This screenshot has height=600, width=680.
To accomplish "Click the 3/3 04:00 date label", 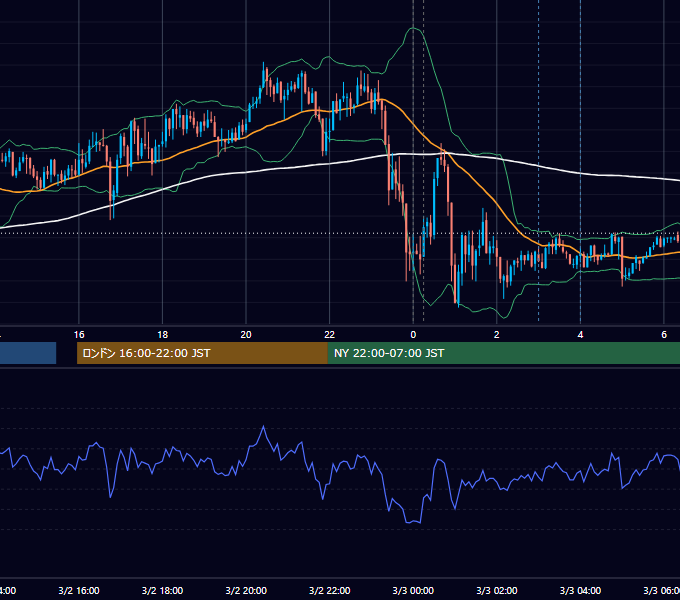I will click(x=580, y=590).
